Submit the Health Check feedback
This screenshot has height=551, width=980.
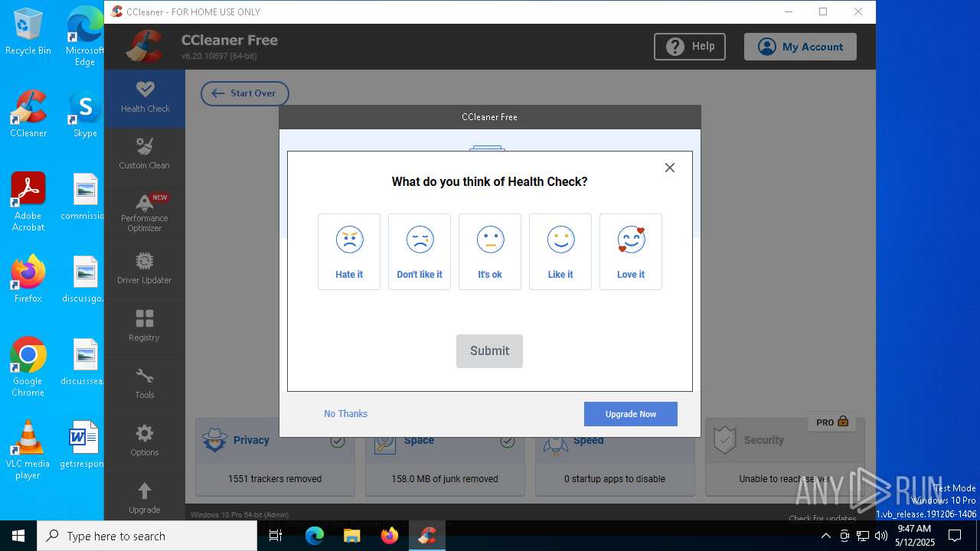point(489,351)
